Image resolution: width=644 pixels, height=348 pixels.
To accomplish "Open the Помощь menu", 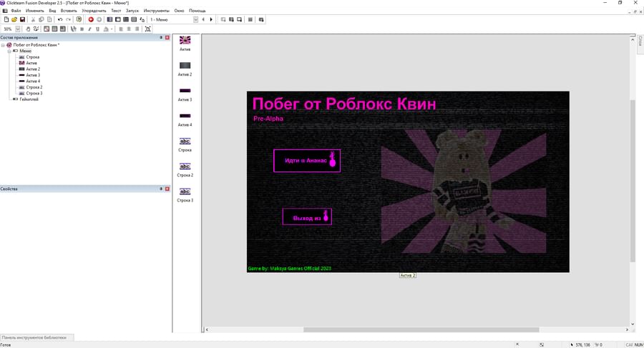I will click(197, 11).
